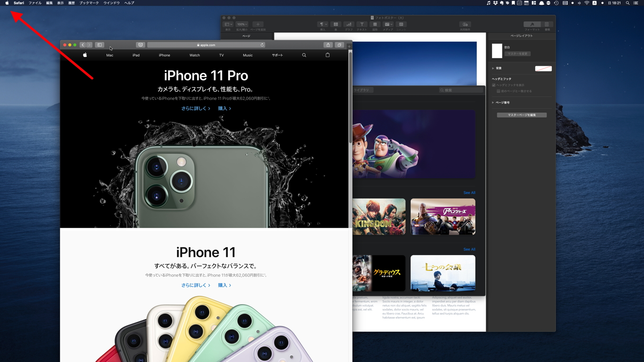Open the search magnifier on the apple.com nav
Viewport: 644px width, 362px height.
coord(304,55)
